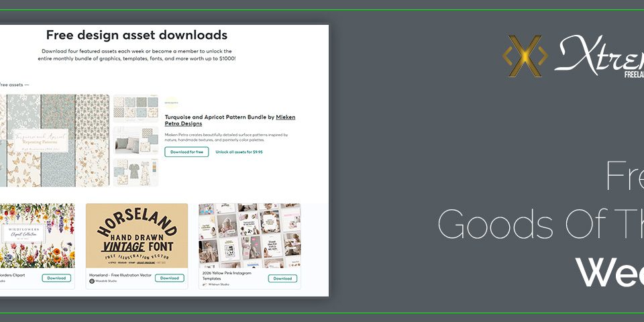
Task: Click the 'Mieken Petra creates beautifully detailed' description
Action: tap(226, 137)
